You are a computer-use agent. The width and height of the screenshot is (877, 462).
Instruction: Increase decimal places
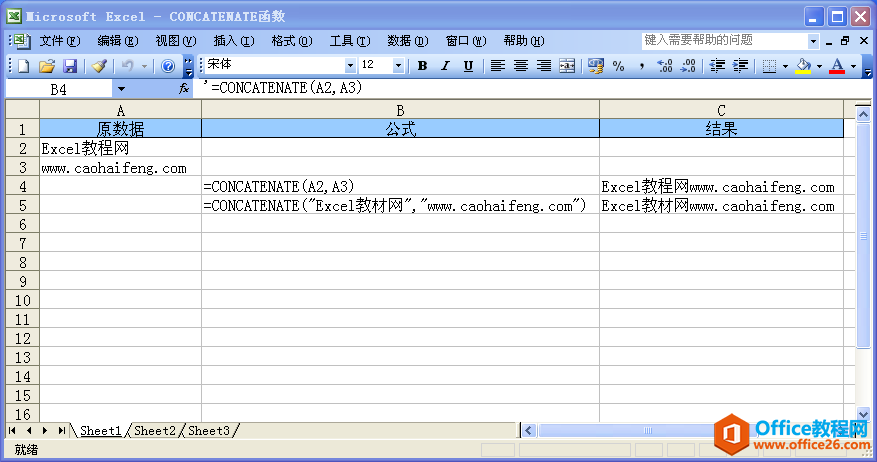click(x=664, y=66)
